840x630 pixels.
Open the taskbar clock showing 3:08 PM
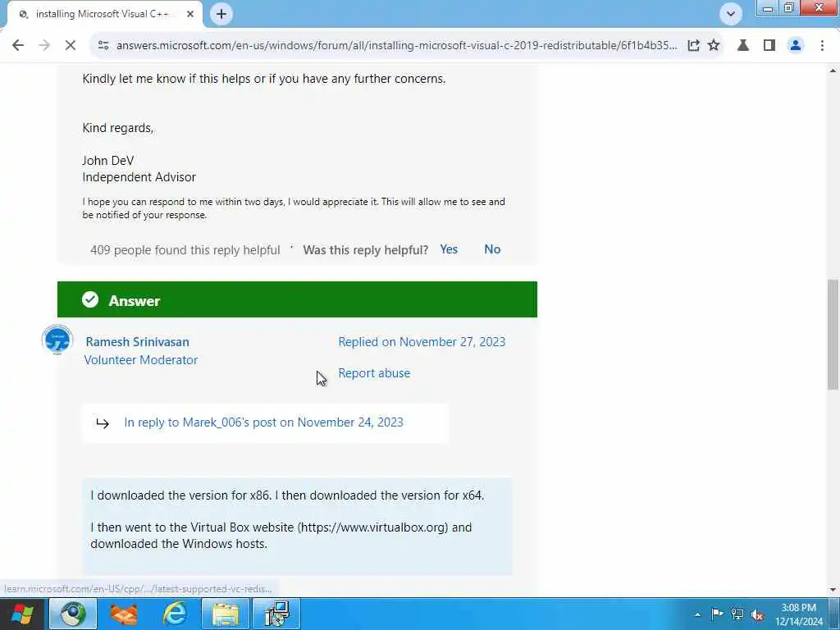[799, 614]
